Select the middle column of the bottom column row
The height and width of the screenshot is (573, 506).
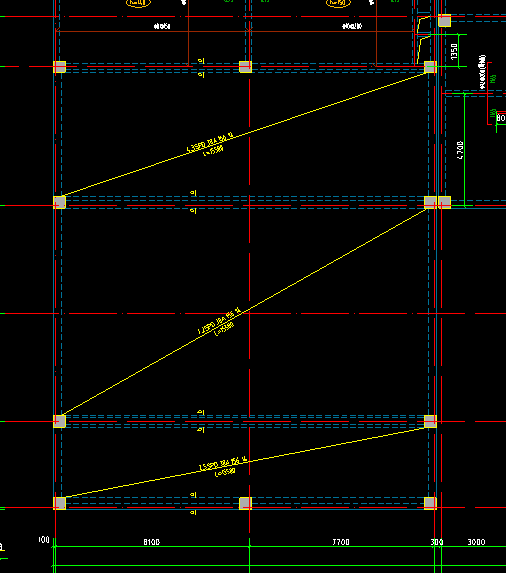(x=245, y=503)
